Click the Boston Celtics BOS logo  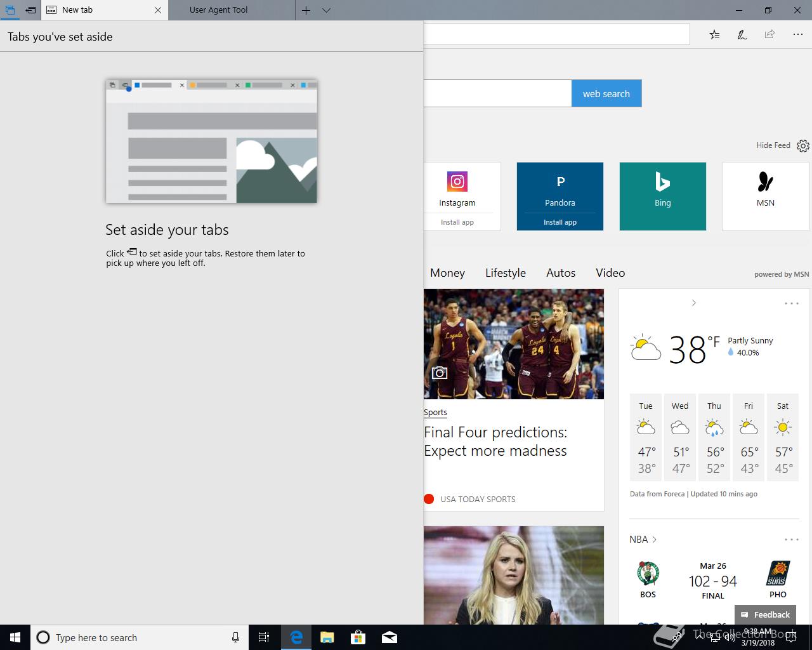coord(648,573)
